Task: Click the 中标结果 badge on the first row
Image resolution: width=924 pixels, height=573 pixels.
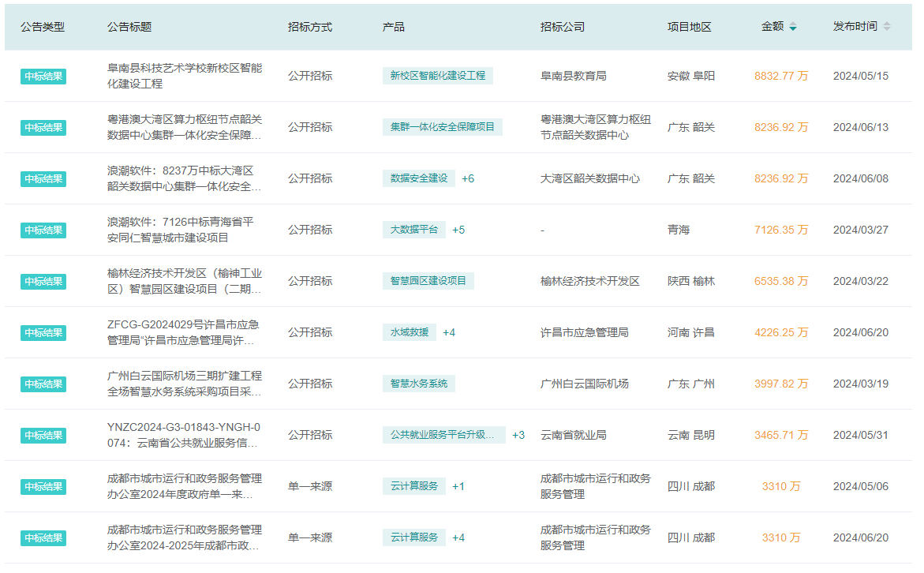Action: pos(43,76)
